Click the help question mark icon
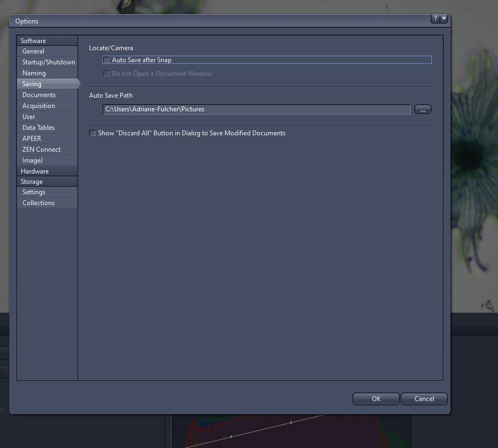Screen dimensions: 498x448 point(435,19)
